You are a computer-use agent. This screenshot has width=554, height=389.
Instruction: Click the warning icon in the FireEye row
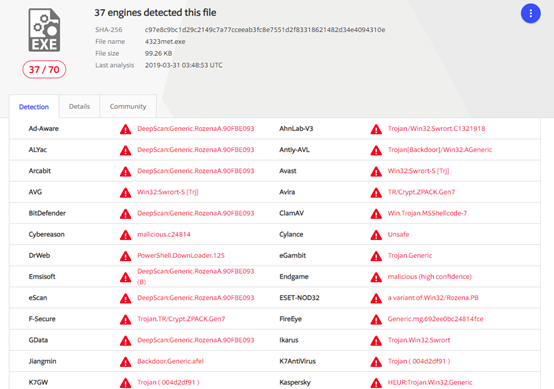(376, 320)
